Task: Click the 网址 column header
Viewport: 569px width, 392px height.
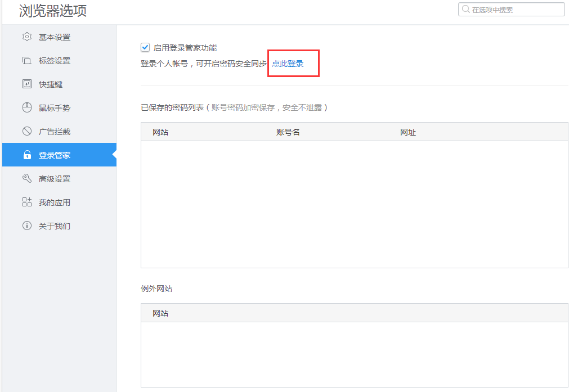Action: [x=408, y=132]
